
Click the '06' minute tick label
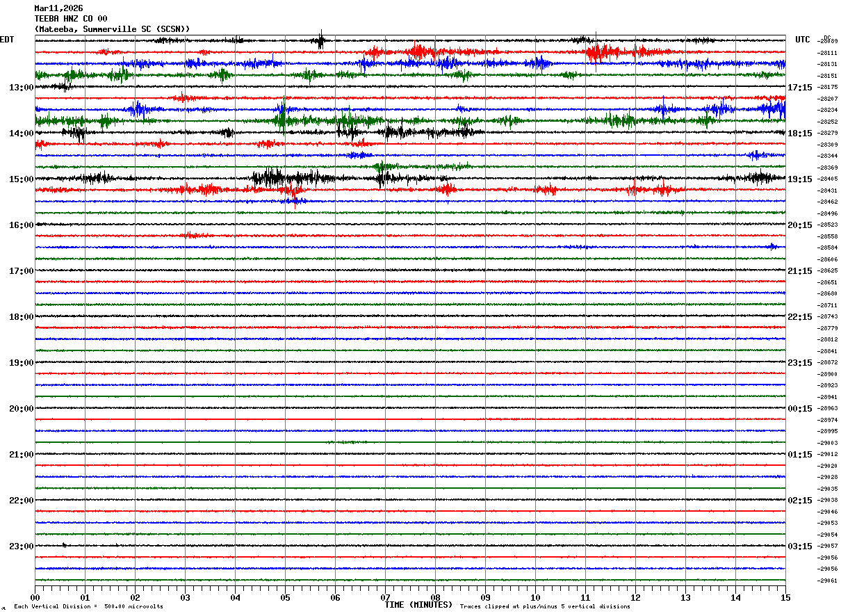335,598
